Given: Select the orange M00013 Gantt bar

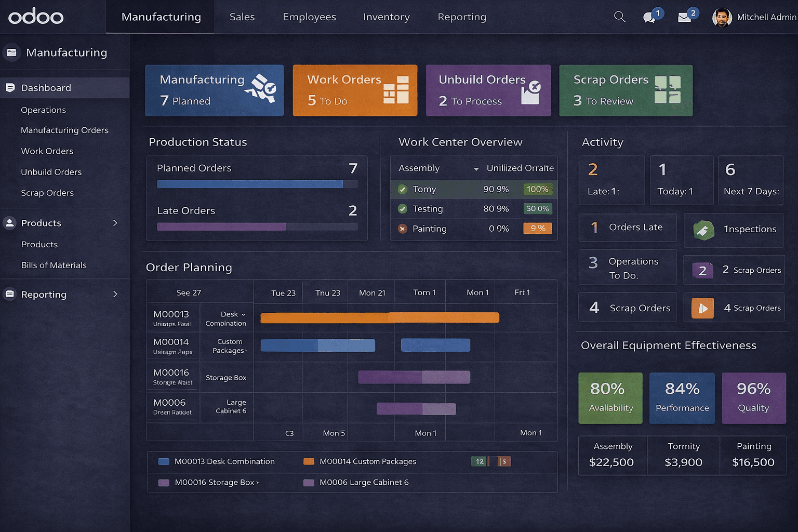Looking at the screenshot, I should pyautogui.click(x=379, y=317).
